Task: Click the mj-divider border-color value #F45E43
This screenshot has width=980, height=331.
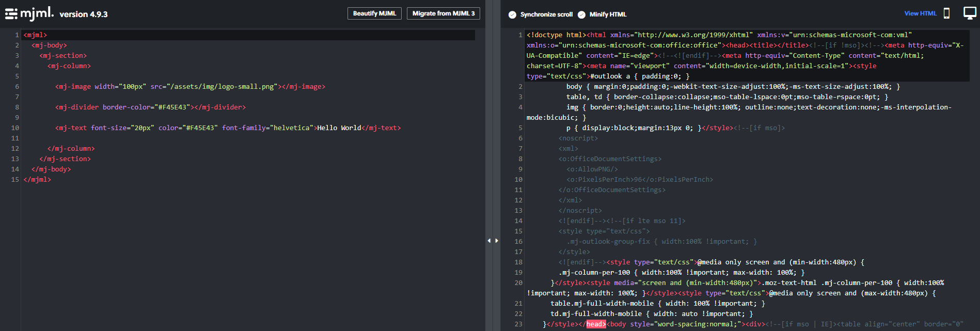Action: [x=172, y=107]
